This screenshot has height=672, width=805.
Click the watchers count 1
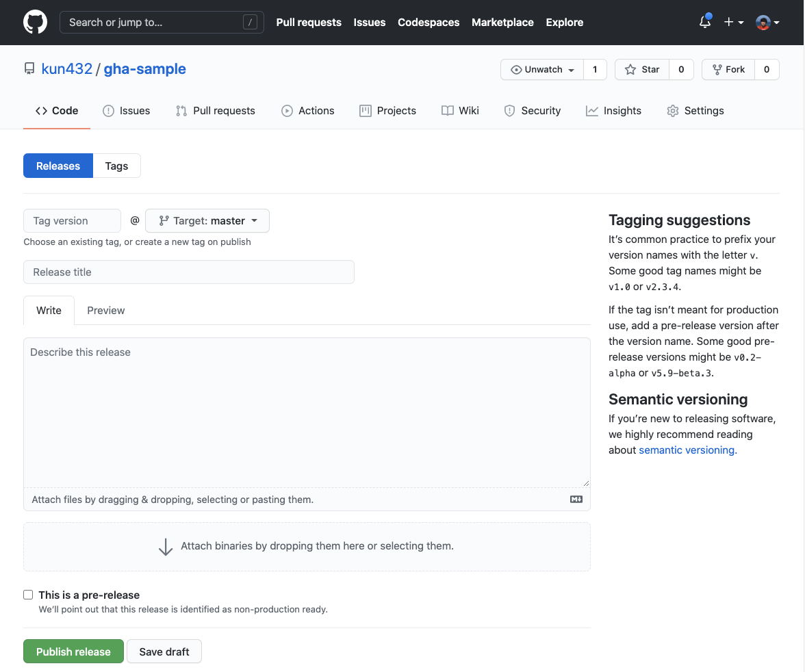595,69
